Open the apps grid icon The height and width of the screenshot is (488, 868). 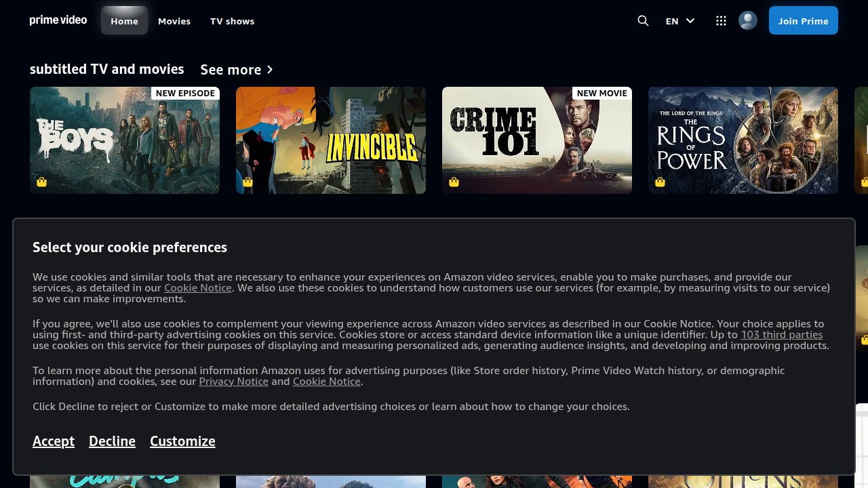[721, 21]
